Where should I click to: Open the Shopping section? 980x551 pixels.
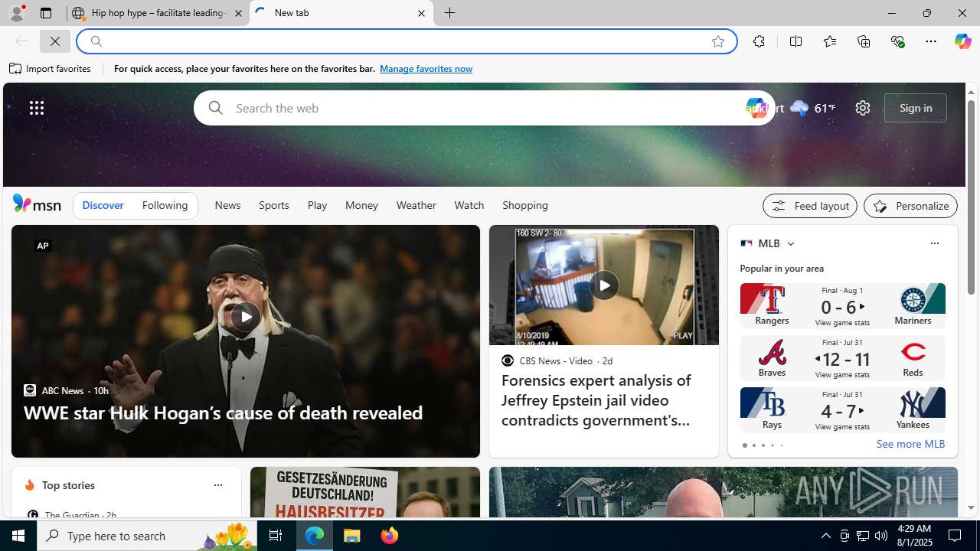pos(525,205)
